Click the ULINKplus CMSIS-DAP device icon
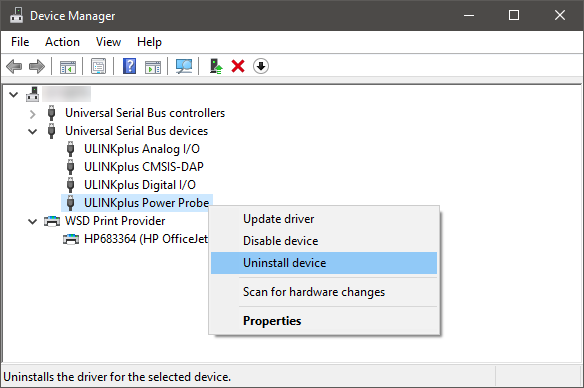Image resolution: width=584 pixels, height=388 pixels. click(70, 167)
